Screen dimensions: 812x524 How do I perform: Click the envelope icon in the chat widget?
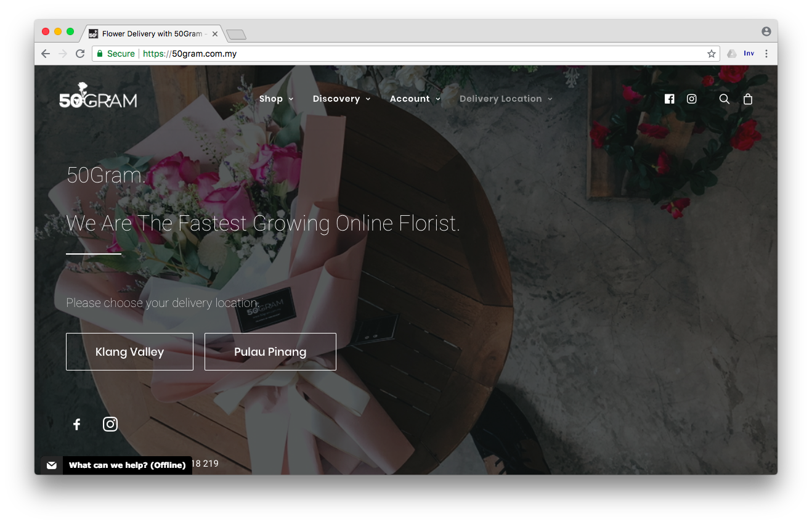coord(52,465)
